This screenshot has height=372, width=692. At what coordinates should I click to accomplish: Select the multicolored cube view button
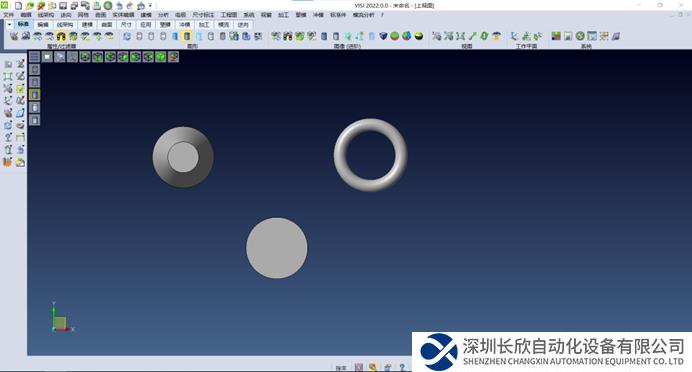pos(173,56)
